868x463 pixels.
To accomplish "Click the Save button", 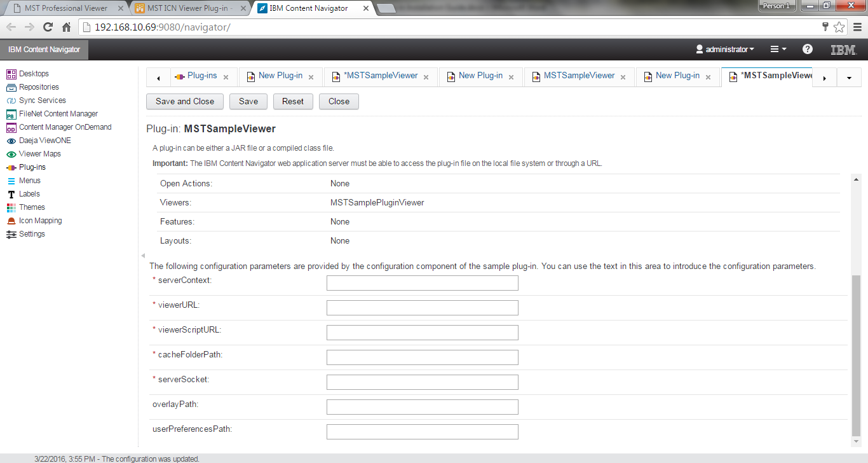I will click(x=248, y=101).
